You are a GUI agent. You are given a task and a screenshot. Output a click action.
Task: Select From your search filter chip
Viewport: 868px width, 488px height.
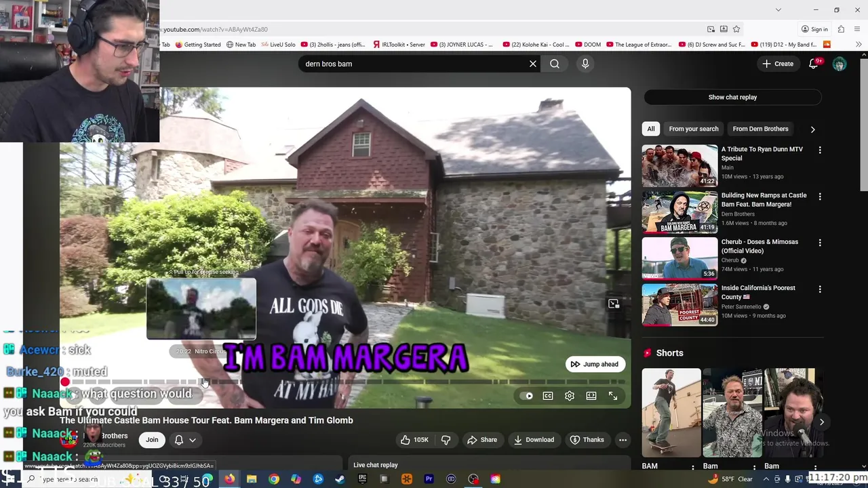pyautogui.click(x=693, y=129)
